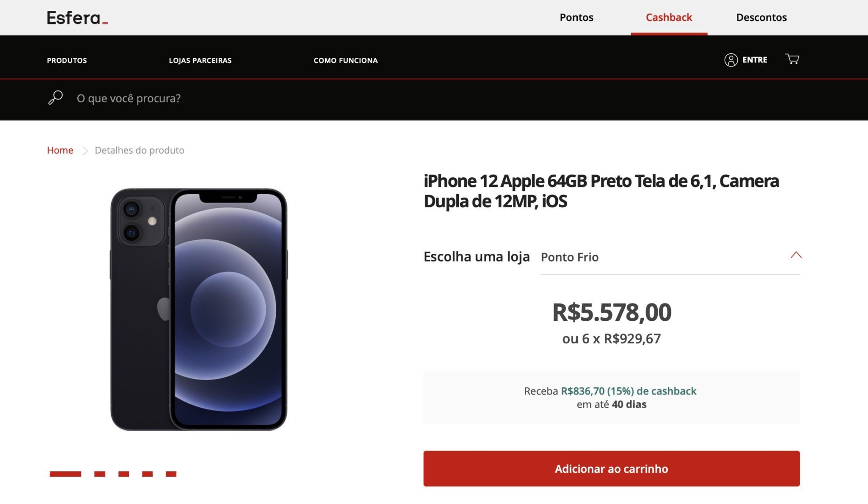The height and width of the screenshot is (504, 868).
Task: Open the shopping cart icon
Action: [792, 59]
